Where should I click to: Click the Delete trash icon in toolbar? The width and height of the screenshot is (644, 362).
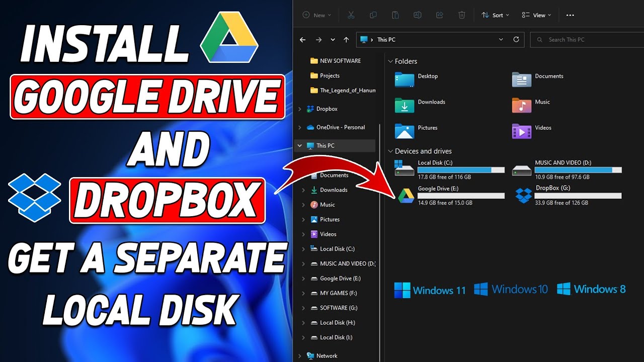tap(462, 15)
